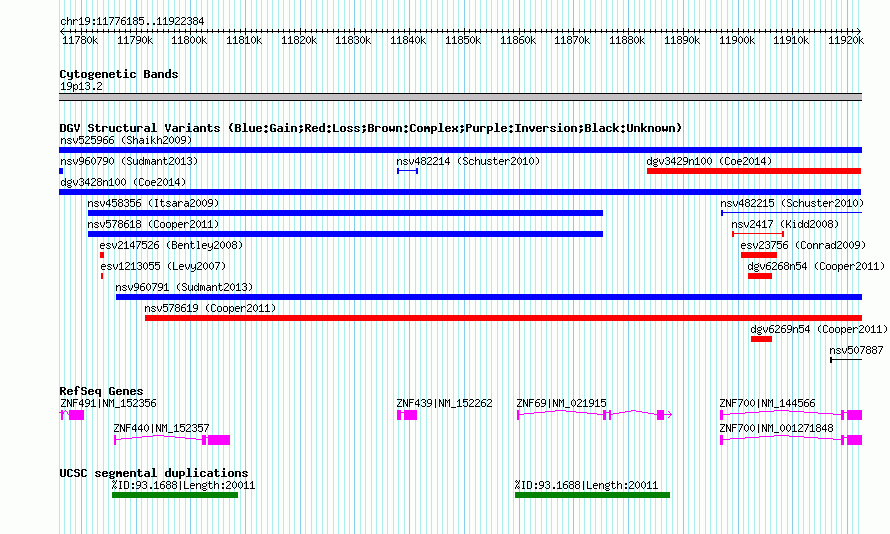The height and width of the screenshot is (534, 890).
Task: Open the esv1213055 (Levy2007) variant label
Action: point(163,266)
